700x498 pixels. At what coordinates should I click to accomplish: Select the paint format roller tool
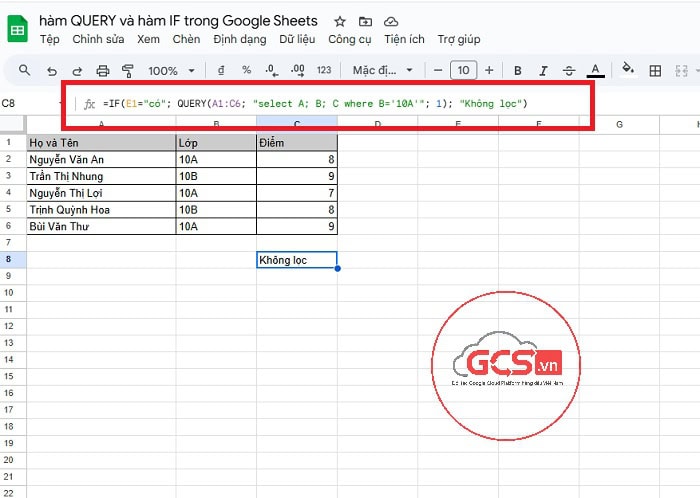click(127, 71)
